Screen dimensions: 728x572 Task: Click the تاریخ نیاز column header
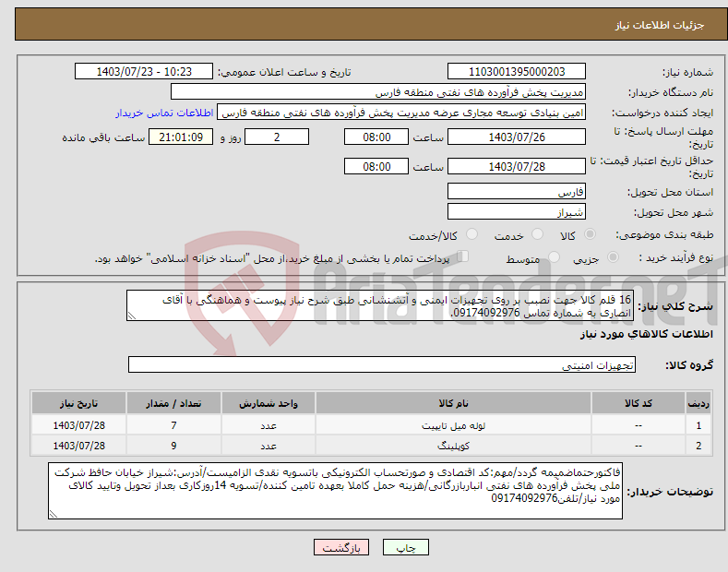click(79, 403)
